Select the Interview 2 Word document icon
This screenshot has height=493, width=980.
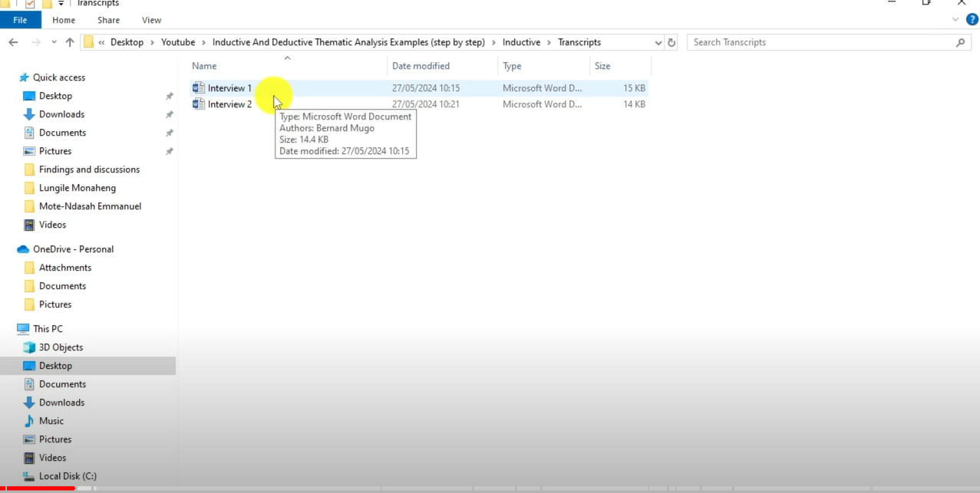[199, 104]
